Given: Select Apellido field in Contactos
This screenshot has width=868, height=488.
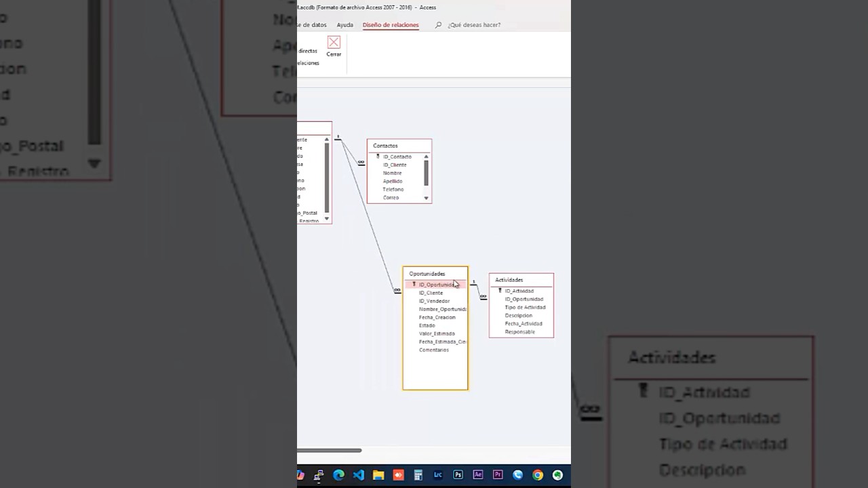Looking at the screenshot, I should [393, 181].
